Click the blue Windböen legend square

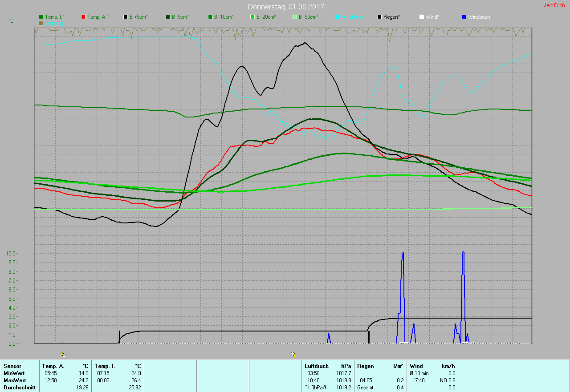pyautogui.click(x=464, y=17)
